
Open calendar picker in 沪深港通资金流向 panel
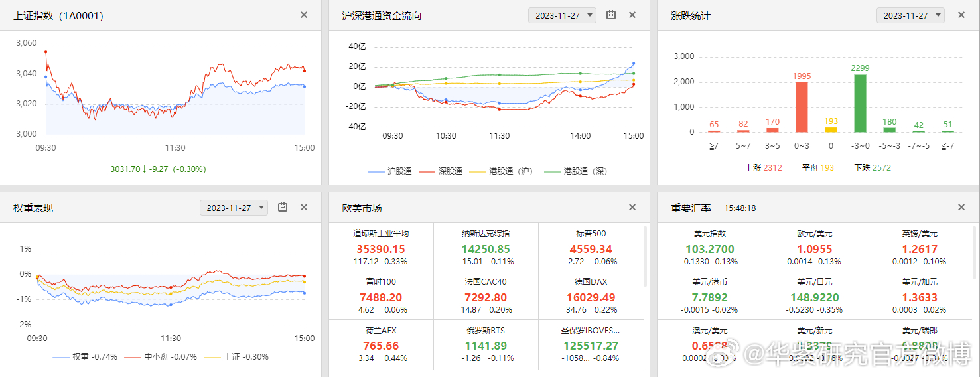coord(612,15)
